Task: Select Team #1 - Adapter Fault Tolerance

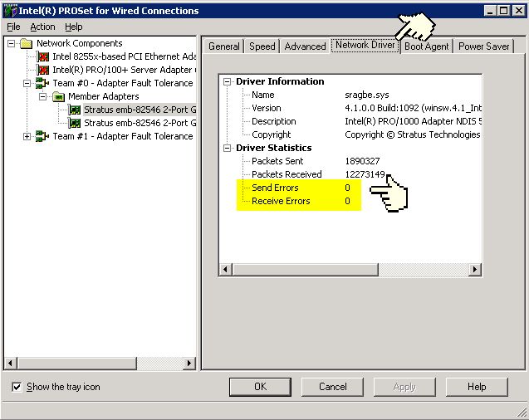Action: pyautogui.click(x=123, y=136)
